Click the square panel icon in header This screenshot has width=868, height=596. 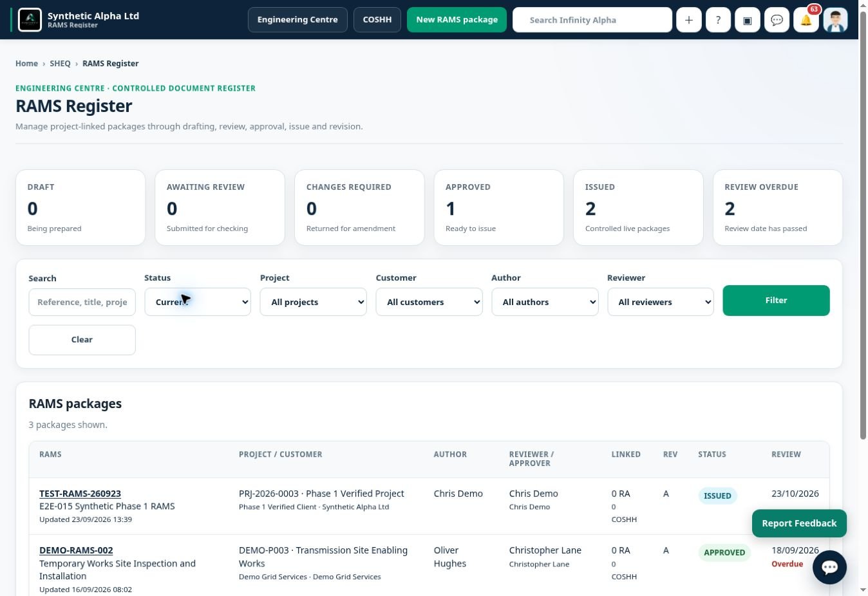pyautogui.click(x=748, y=20)
